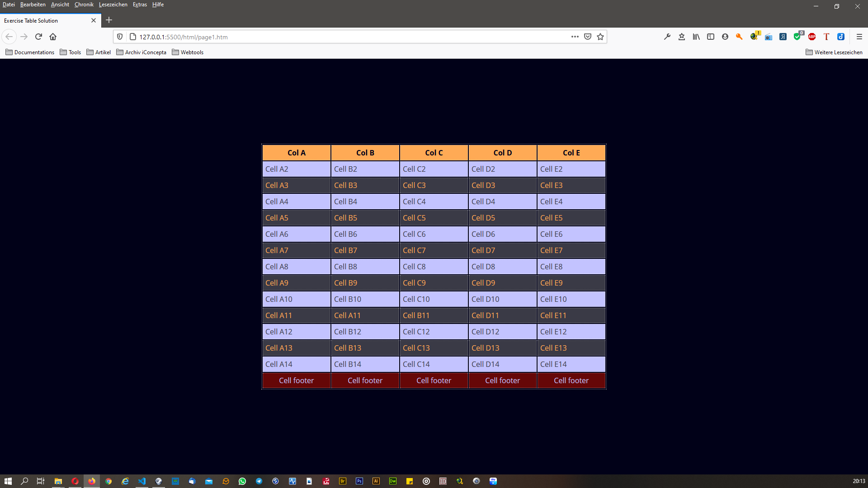The width and height of the screenshot is (868, 488).
Task: Open the Extras menu
Action: (140, 5)
